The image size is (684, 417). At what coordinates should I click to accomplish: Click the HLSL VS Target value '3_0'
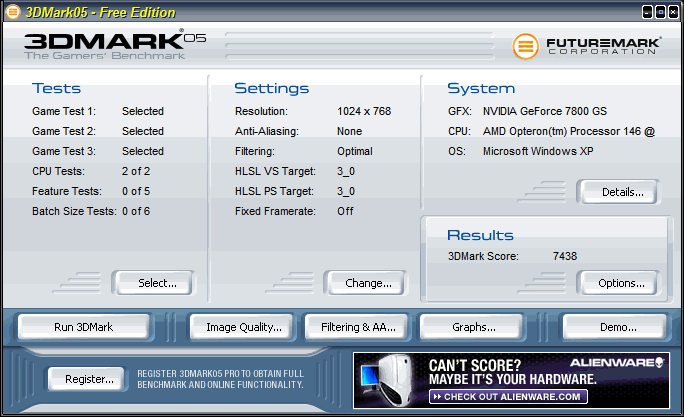(345, 171)
